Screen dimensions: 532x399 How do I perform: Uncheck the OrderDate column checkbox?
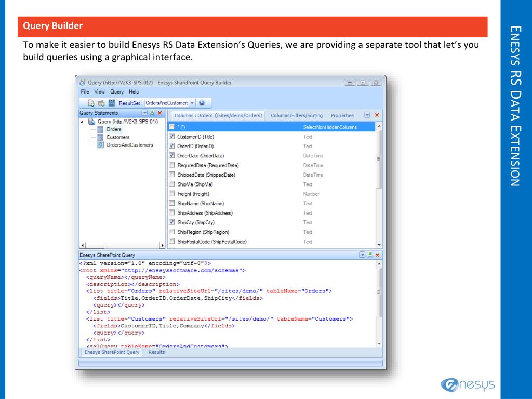pos(171,155)
